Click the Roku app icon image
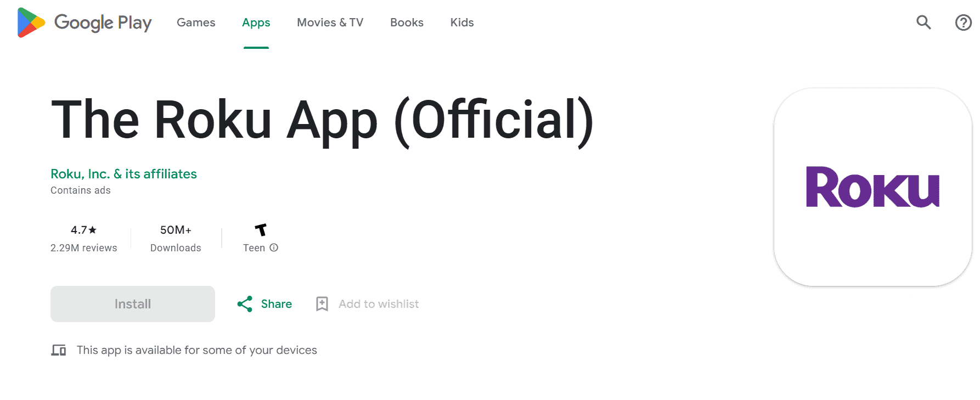Image resolution: width=980 pixels, height=400 pixels. click(x=873, y=187)
